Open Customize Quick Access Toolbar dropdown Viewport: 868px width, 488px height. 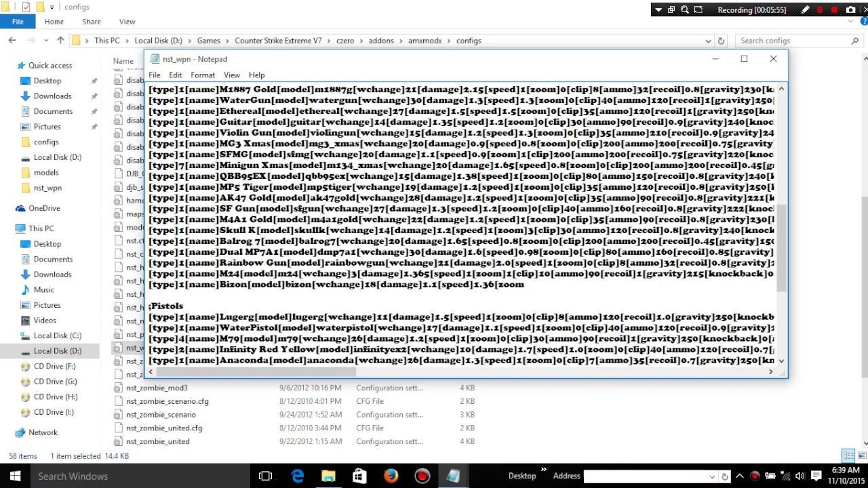click(x=52, y=7)
